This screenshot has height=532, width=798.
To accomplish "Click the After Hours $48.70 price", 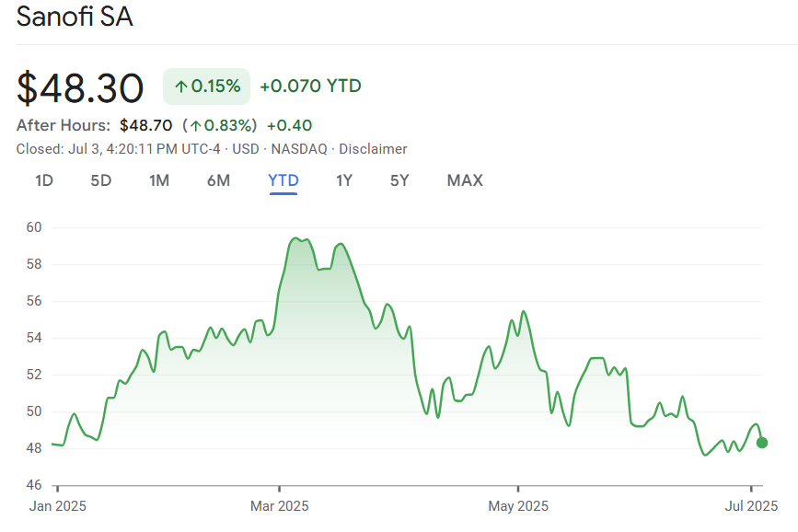I will (x=146, y=125).
